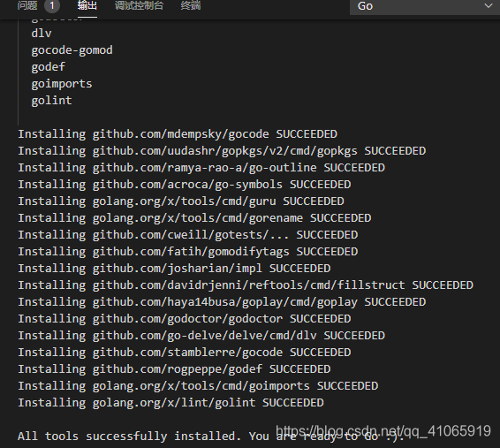
Task: Click github.com/go-delve/delve/cmd/dlv path
Action: pyautogui.click(x=204, y=336)
